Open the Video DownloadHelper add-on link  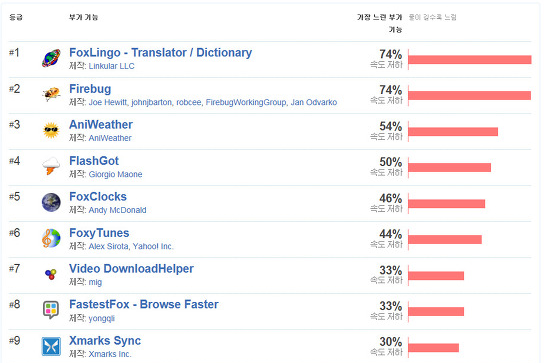click(x=131, y=269)
